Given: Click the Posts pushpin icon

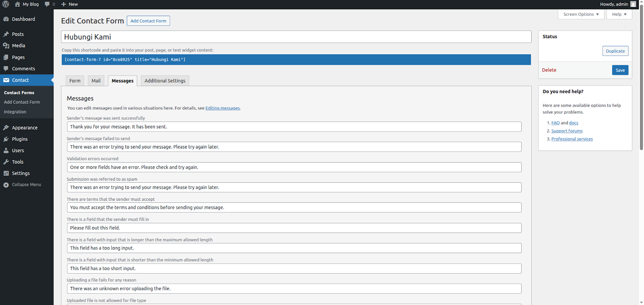Looking at the screenshot, I should point(6,34).
